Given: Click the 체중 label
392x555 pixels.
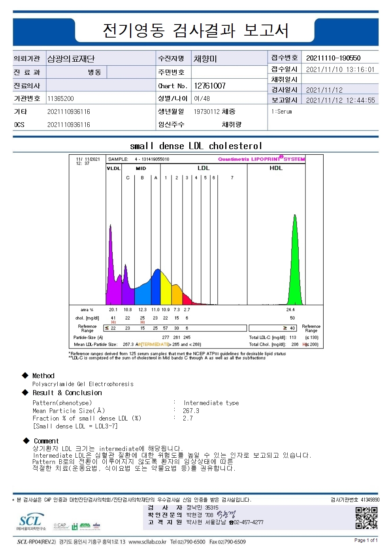Looking at the screenshot, I should 228,112.
